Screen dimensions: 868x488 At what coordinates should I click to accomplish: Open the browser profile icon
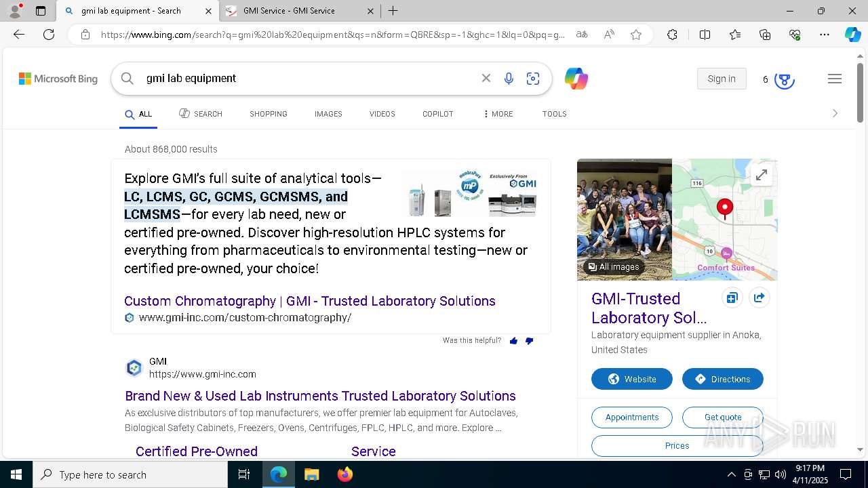tap(15, 11)
